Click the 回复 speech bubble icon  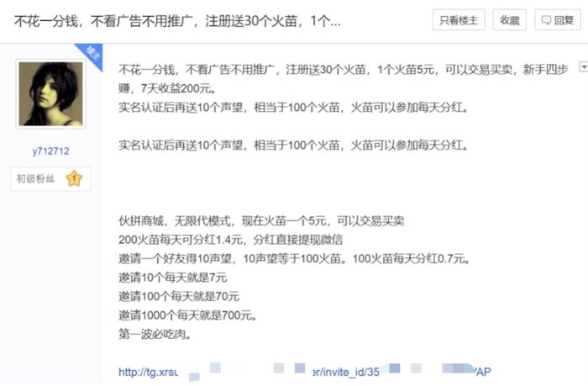546,20
